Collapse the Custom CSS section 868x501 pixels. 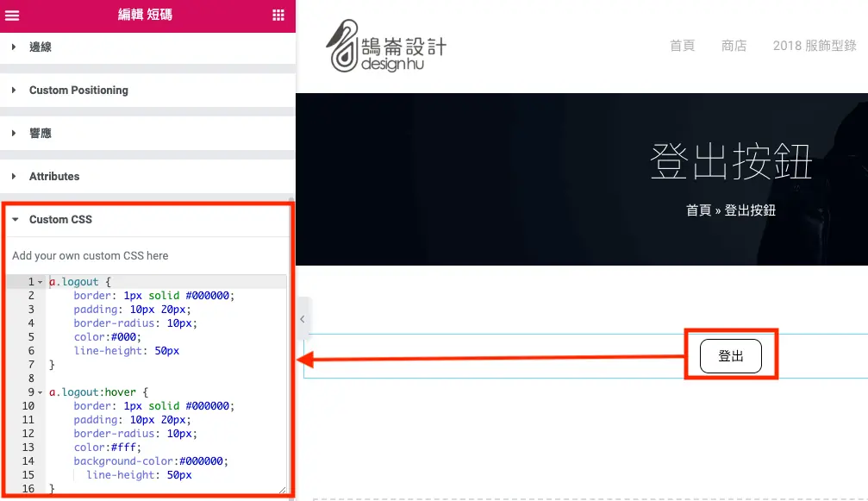coord(147,220)
